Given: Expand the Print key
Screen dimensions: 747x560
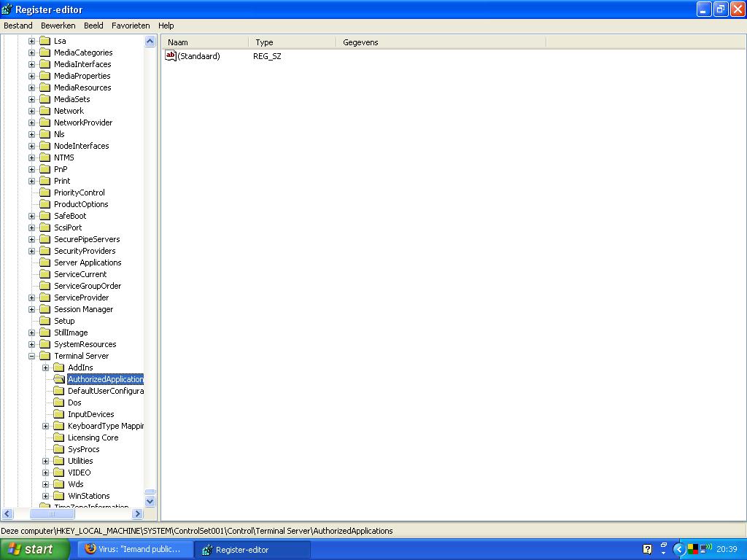Looking at the screenshot, I should coord(31,181).
